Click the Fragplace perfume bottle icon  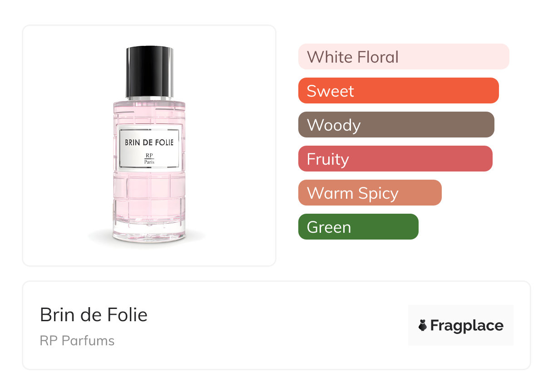click(x=423, y=325)
